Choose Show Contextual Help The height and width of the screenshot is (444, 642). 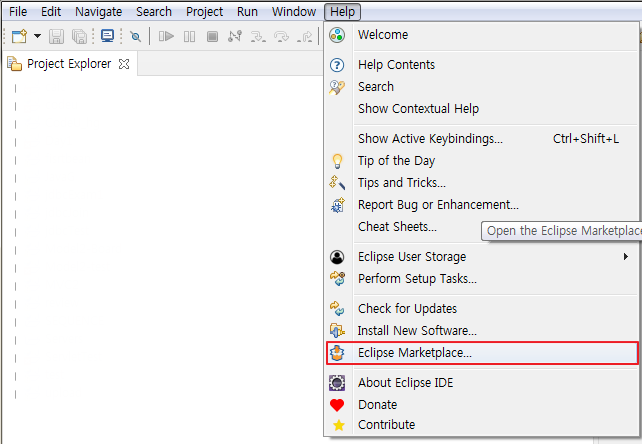482,109
